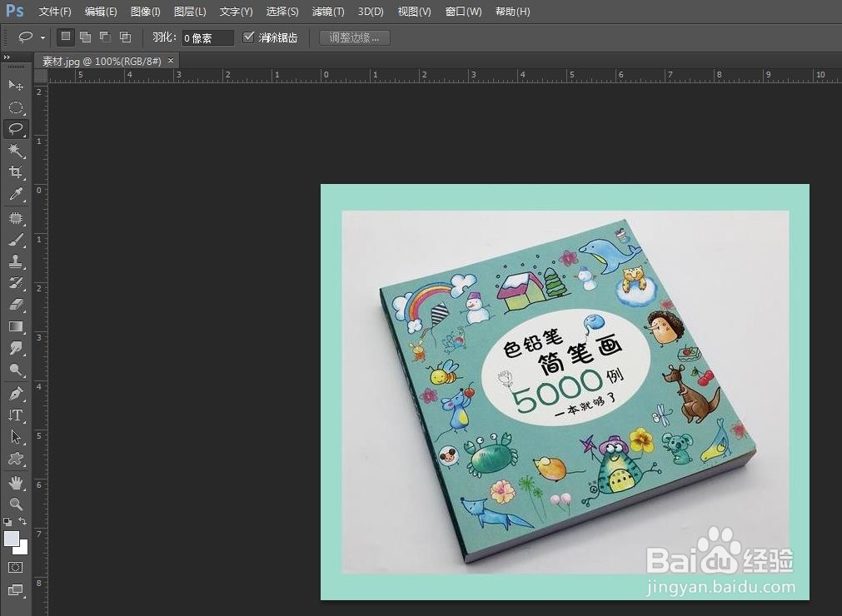Open the 滤镜(T) menu
Viewport: 842px width, 616px height.
(x=328, y=12)
